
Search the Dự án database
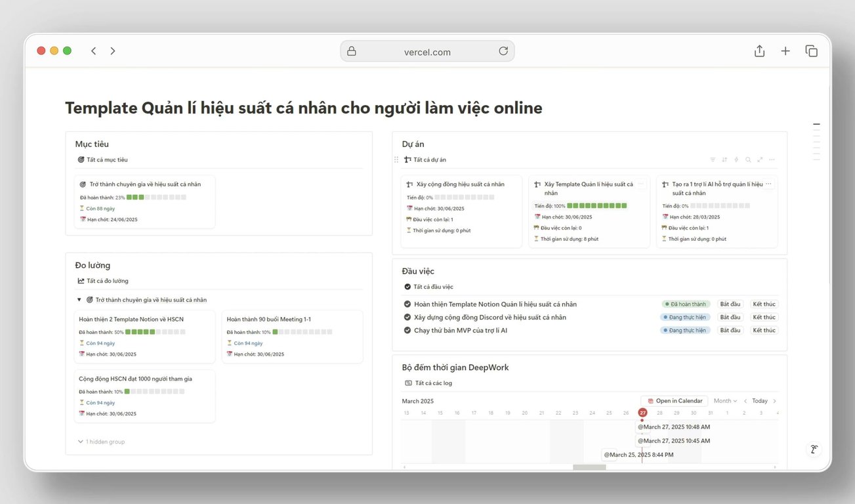pyautogui.click(x=748, y=159)
